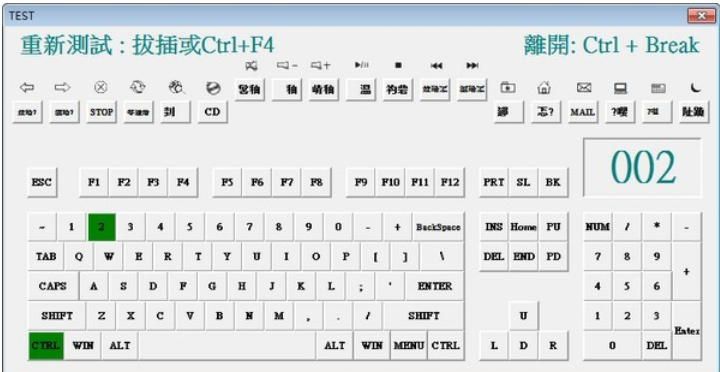Click the semicolon key button
Image resolution: width=720 pixels, height=372 pixels.
[360, 286]
